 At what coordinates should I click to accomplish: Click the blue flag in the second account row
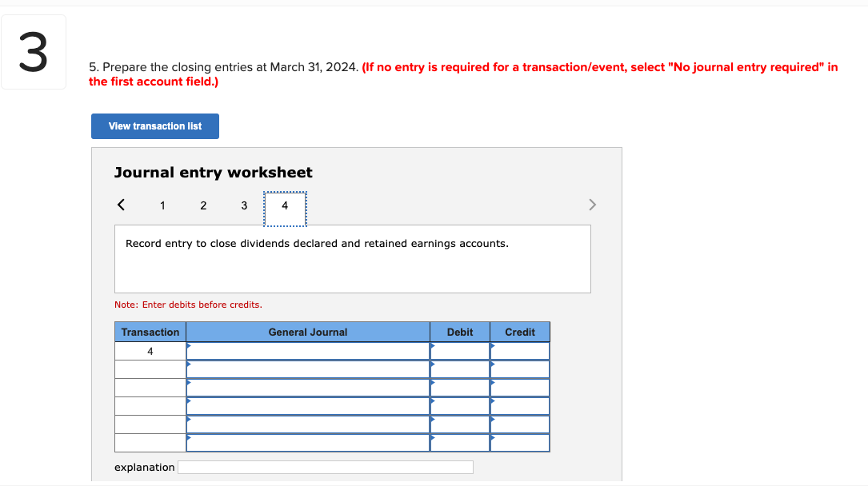[x=190, y=364]
